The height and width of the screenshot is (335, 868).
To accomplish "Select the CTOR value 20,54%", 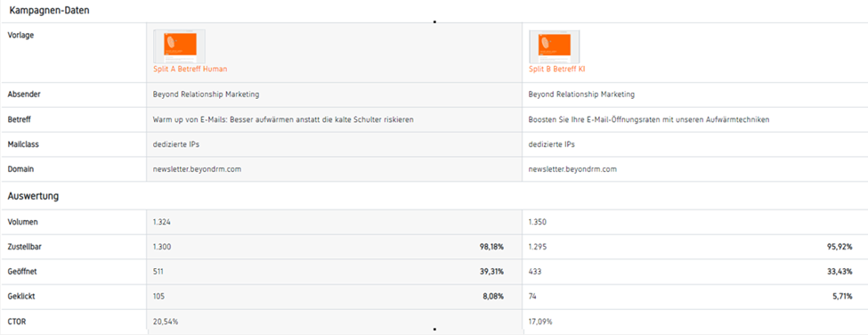I will (165, 322).
